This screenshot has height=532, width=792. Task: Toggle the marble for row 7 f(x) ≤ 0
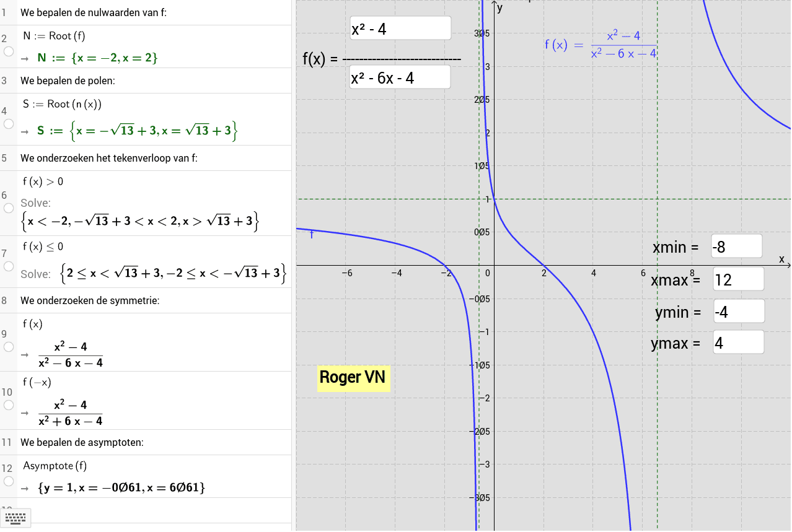point(9,266)
